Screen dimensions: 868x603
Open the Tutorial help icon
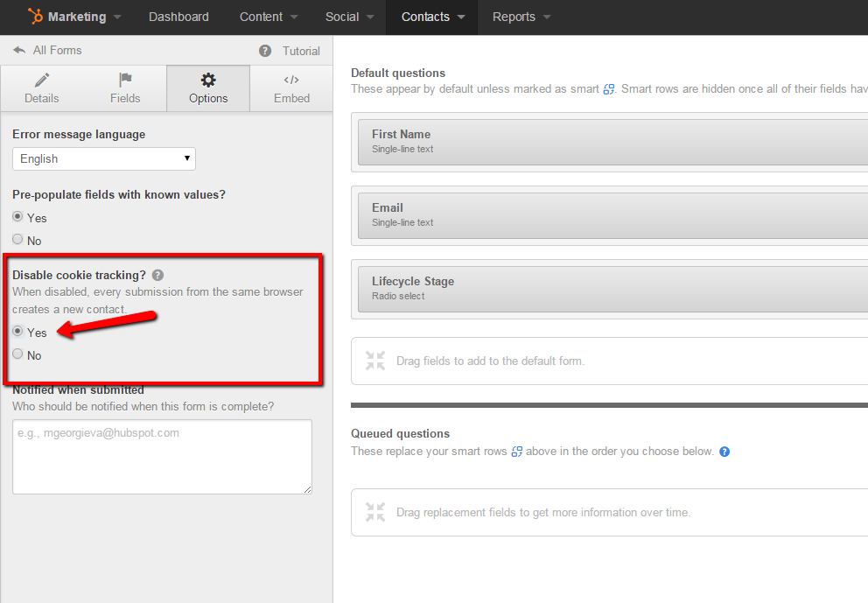pyautogui.click(x=264, y=51)
